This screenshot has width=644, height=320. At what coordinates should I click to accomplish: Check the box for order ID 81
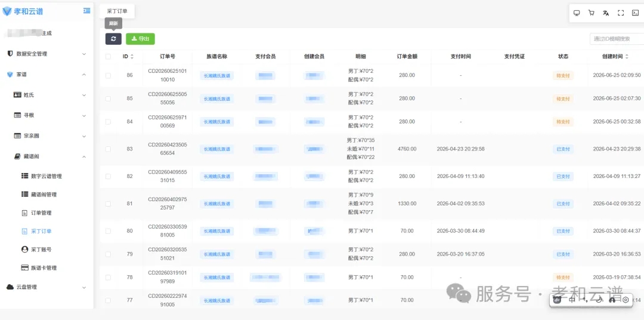[108, 204]
